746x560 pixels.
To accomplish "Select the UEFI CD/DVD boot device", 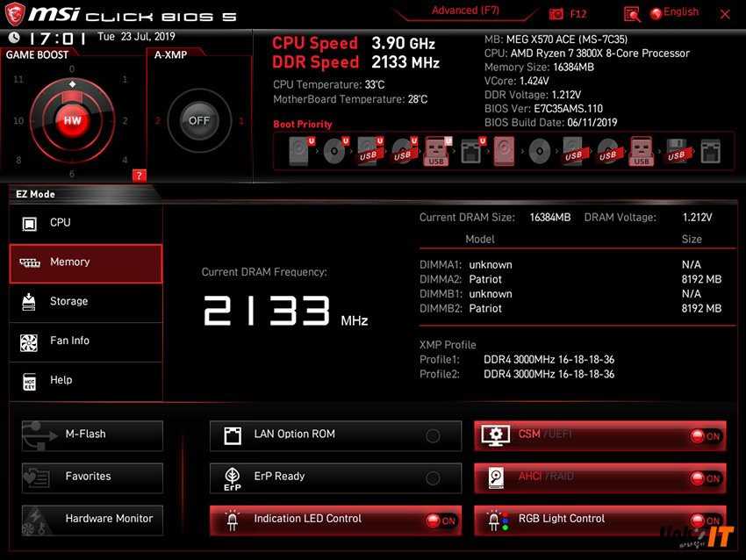I will pos(336,151).
